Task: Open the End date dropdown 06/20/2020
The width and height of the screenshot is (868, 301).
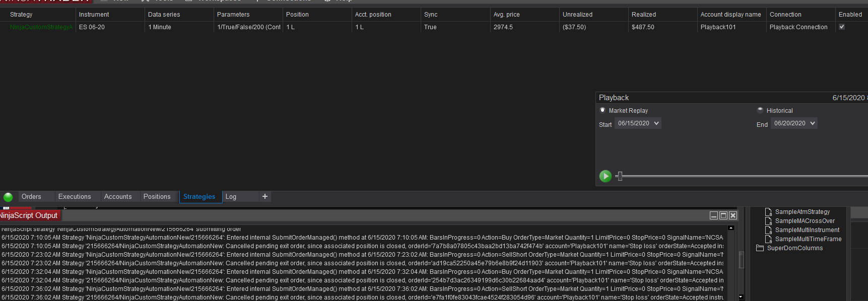Action: pos(794,123)
